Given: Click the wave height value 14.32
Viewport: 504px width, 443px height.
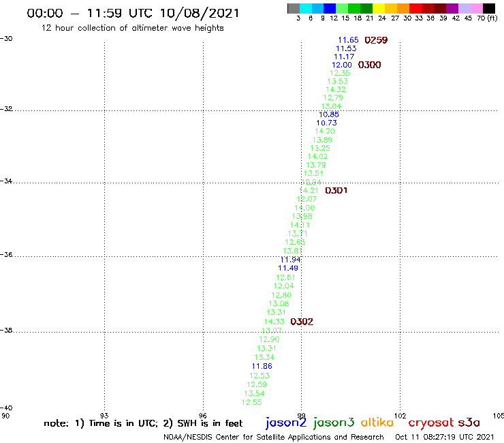Looking at the screenshot, I should (x=336, y=89).
